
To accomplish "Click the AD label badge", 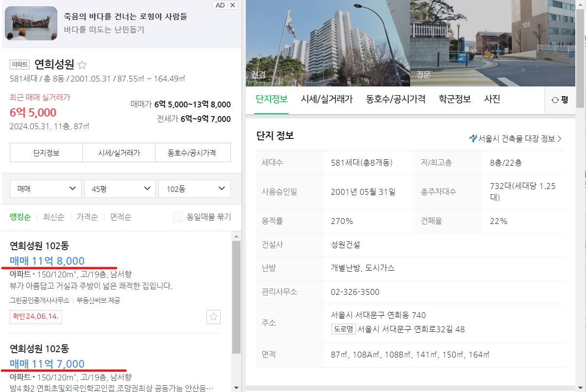I will coord(220,5).
